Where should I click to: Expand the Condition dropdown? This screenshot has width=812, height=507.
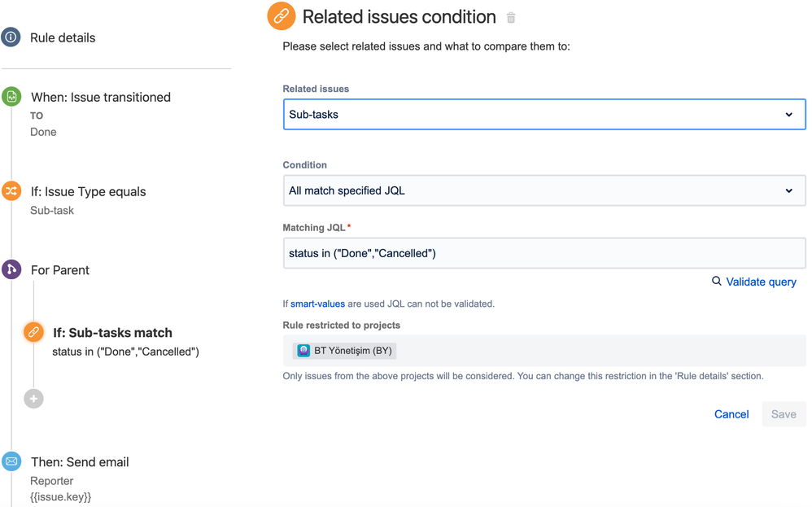tap(544, 190)
